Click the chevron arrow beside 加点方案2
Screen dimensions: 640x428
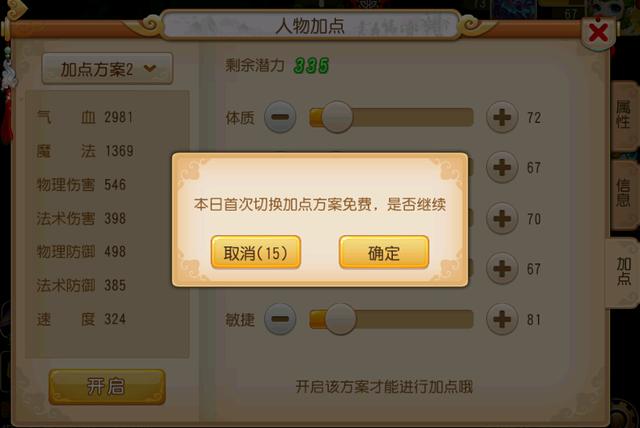(x=150, y=69)
